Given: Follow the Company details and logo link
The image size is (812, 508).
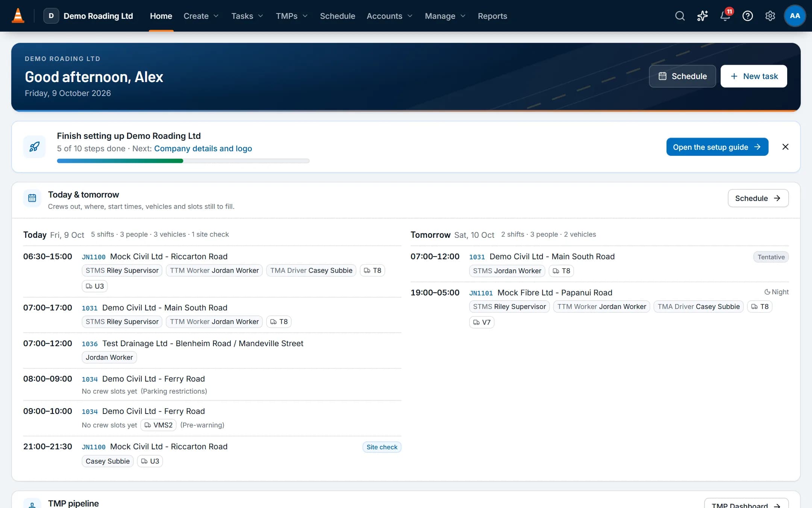Looking at the screenshot, I should coord(203,148).
